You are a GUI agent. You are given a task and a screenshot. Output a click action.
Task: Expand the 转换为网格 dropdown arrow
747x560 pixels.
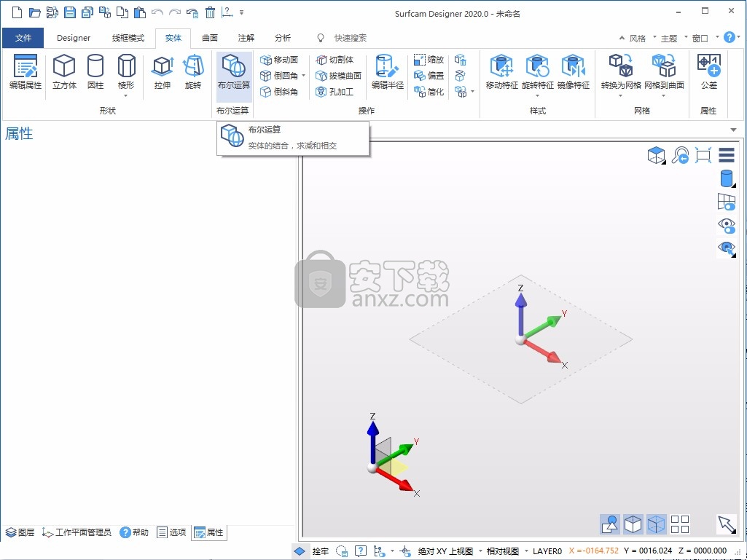pos(621,96)
